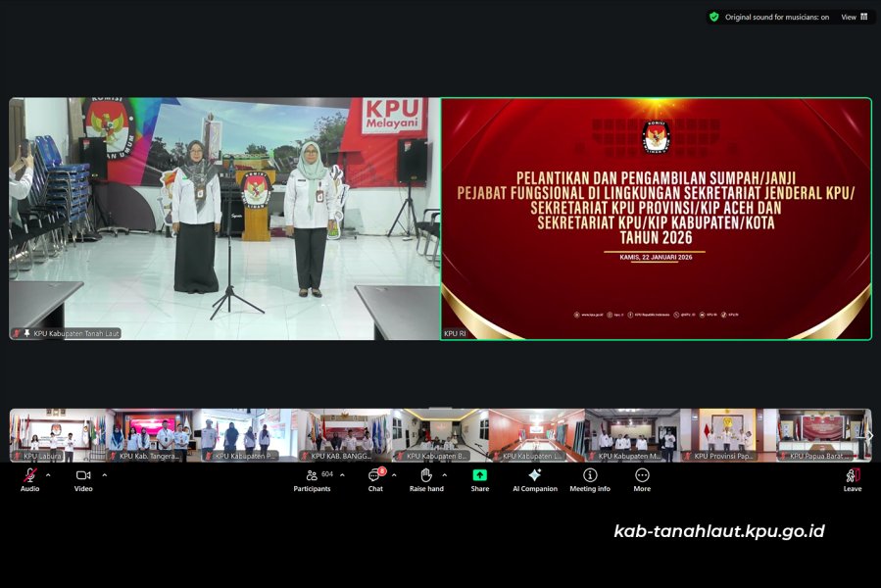Expand the video options caret
Image resolution: width=881 pixels, height=588 pixels.
(x=104, y=475)
